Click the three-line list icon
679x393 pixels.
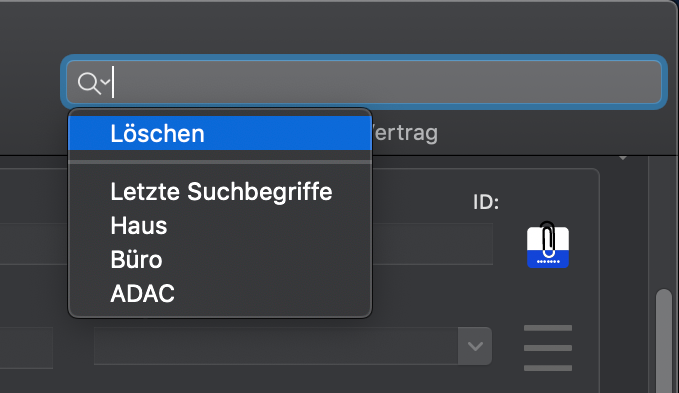548,348
